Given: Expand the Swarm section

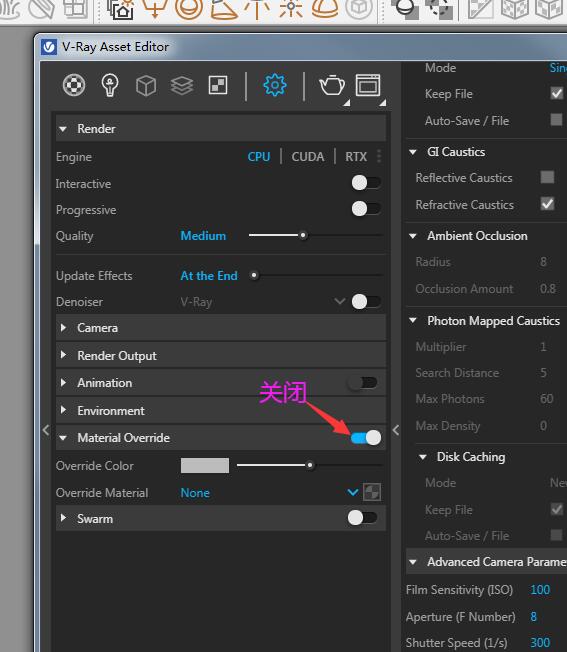Looking at the screenshot, I should point(63,518).
